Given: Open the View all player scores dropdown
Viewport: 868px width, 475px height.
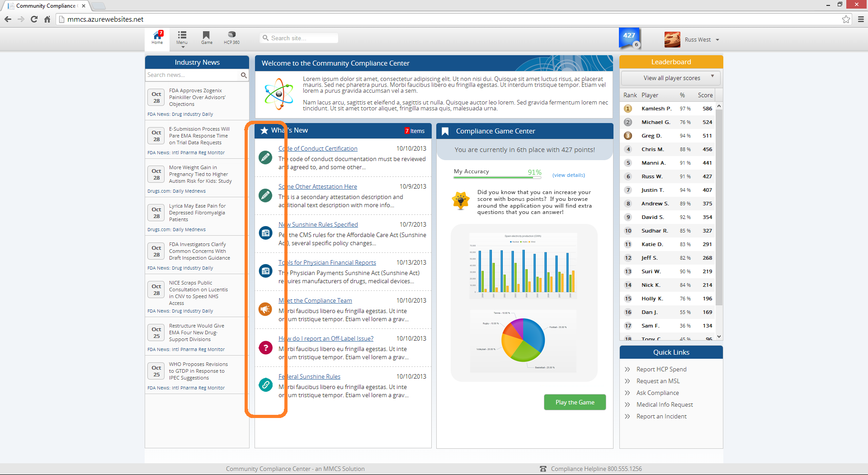Looking at the screenshot, I should tap(671, 78).
